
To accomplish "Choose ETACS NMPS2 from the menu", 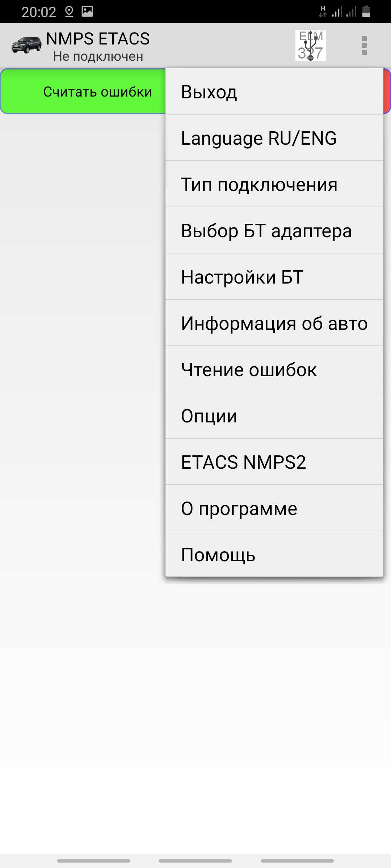I will [x=274, y=462].
